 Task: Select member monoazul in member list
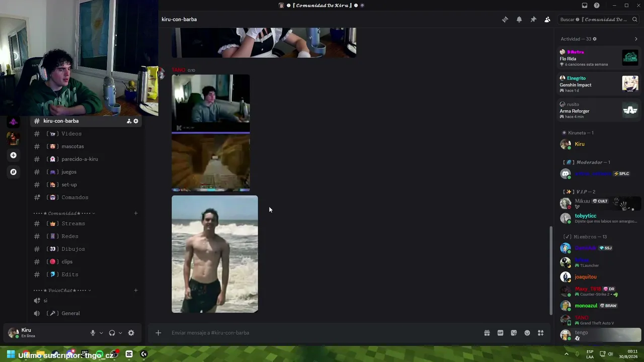599,306
